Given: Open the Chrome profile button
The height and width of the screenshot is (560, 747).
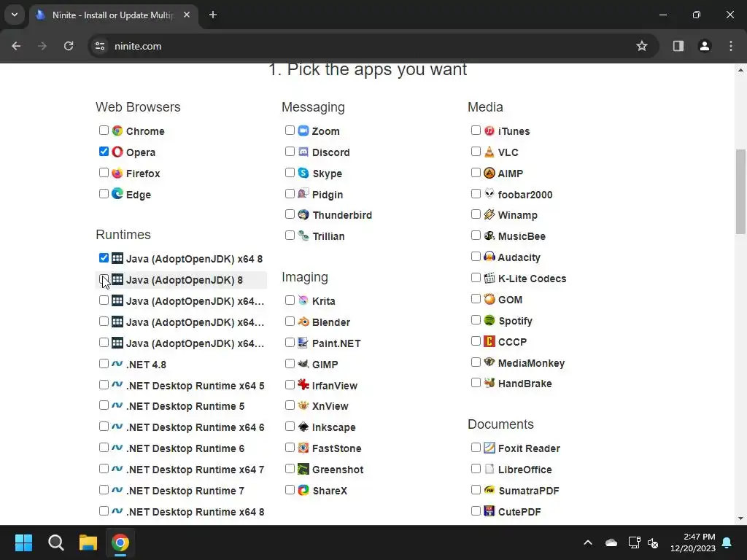Looking at the screenshot, I should click(x=704, y=46).
